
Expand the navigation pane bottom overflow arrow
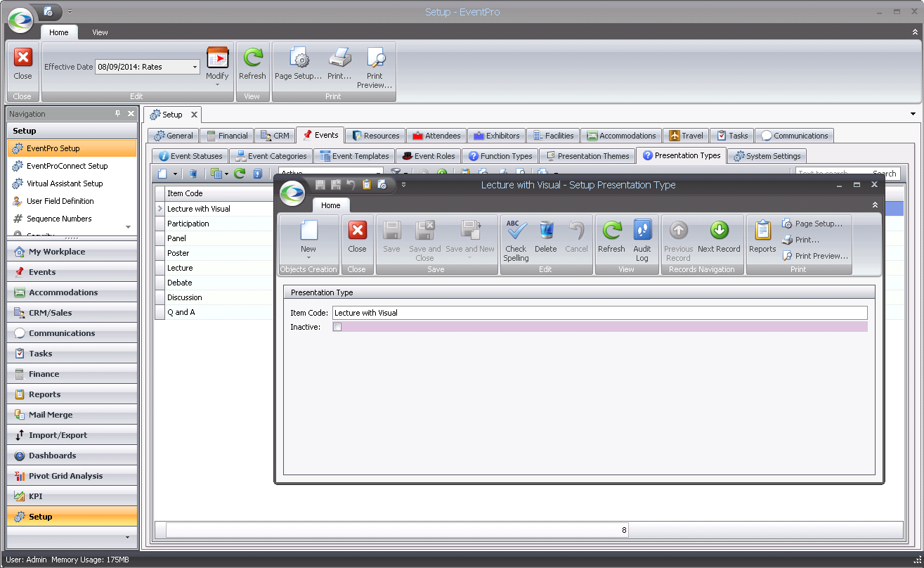click(x=128, y=537)
